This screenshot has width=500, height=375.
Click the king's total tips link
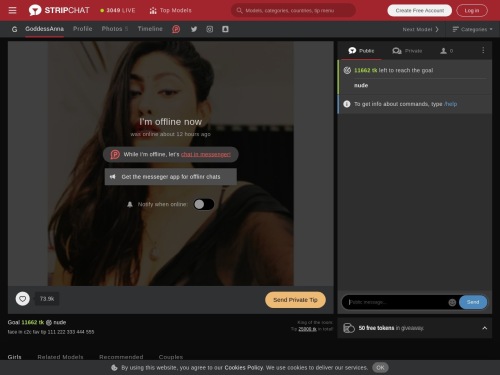(x=307, y=329)
